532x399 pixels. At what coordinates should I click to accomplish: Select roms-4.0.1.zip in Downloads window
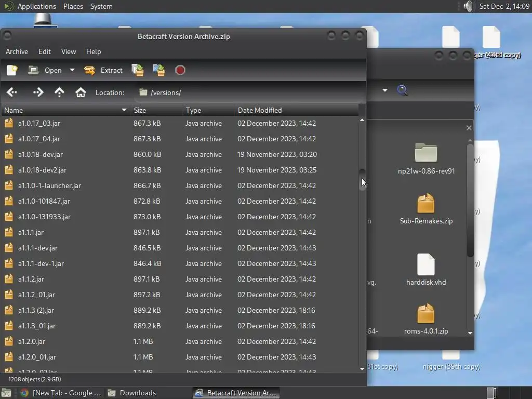426,319
